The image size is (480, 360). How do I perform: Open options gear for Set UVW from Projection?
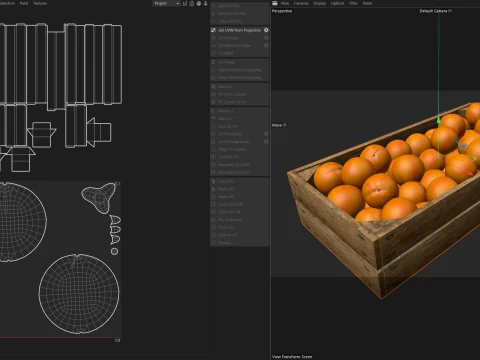pos(266,30)
